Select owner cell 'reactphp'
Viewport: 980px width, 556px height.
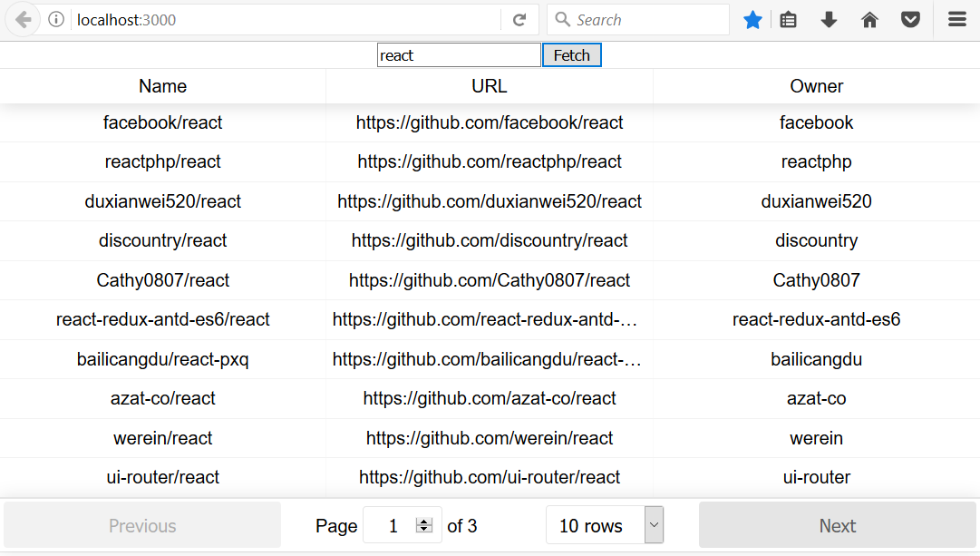pos(816,162)
